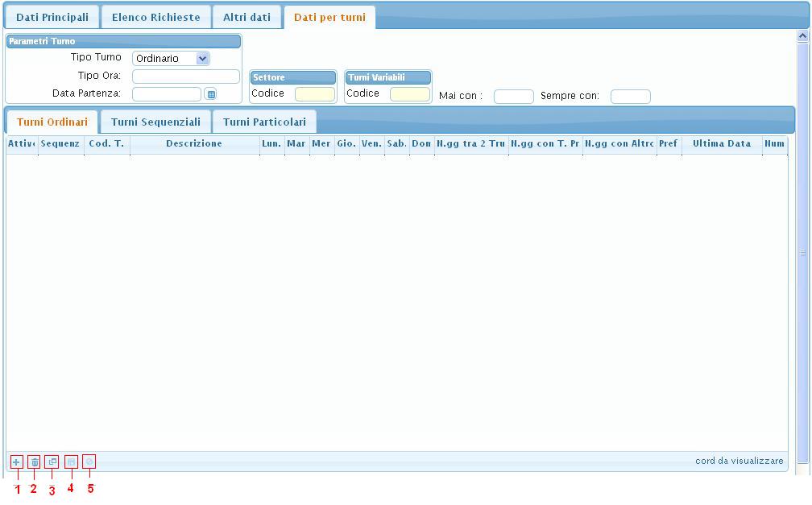Click the add record plus icon
The image size is (812, 505).
point(17,462)
